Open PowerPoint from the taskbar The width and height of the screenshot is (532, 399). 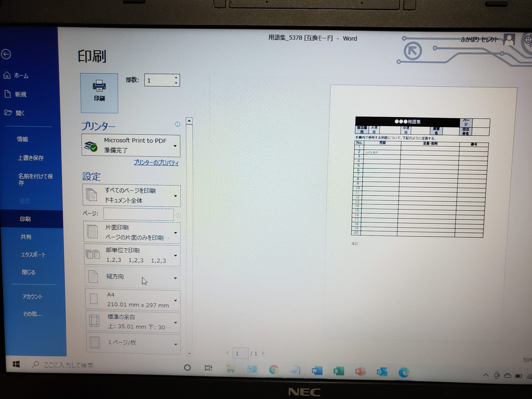pos(360,372)
